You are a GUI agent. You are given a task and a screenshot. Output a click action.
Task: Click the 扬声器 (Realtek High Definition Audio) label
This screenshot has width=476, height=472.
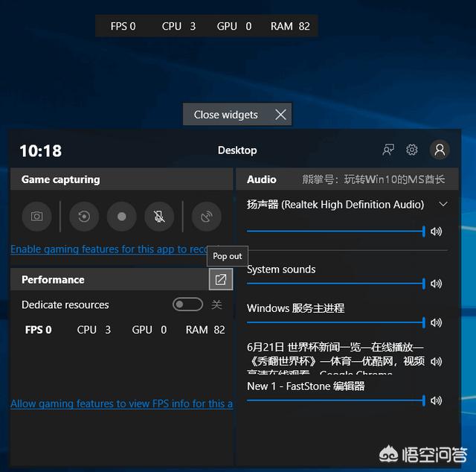pyautogui.click(x=335, y=205)
